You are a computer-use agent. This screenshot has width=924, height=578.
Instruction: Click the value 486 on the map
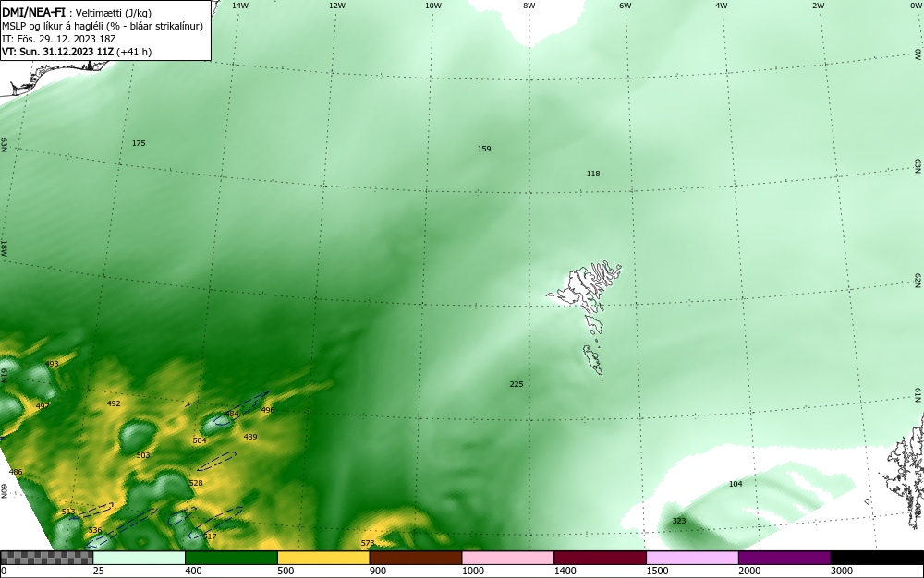tap(16, 472)
